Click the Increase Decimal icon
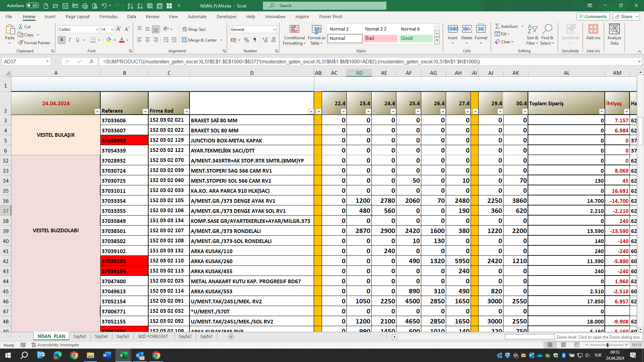This screenshot has width=644, height=362. [265, 40]
